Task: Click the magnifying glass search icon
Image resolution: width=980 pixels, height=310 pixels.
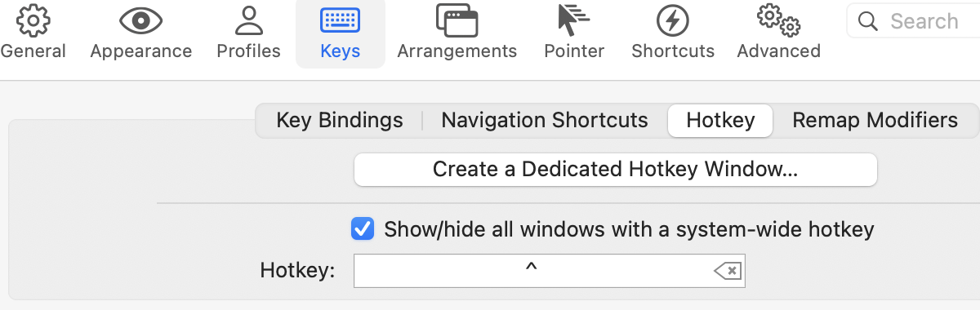Action: (868, 21)
